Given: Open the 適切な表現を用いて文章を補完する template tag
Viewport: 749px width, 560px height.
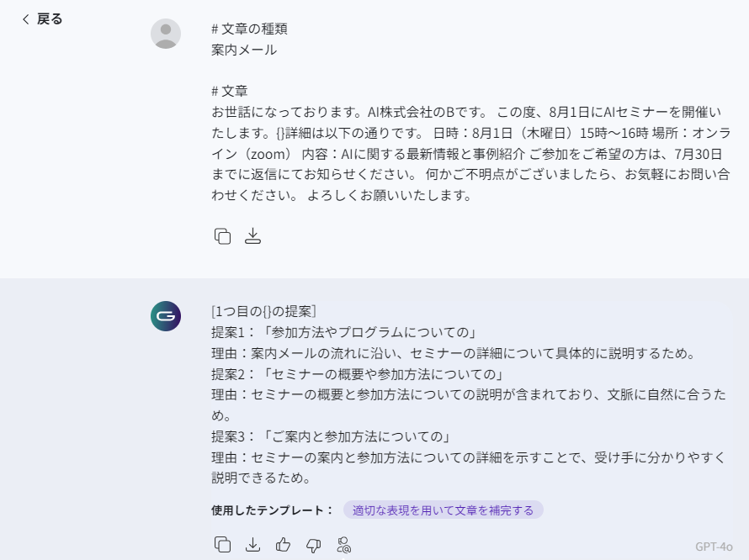Looking at the screenshot, I should [x=443, y=510].
